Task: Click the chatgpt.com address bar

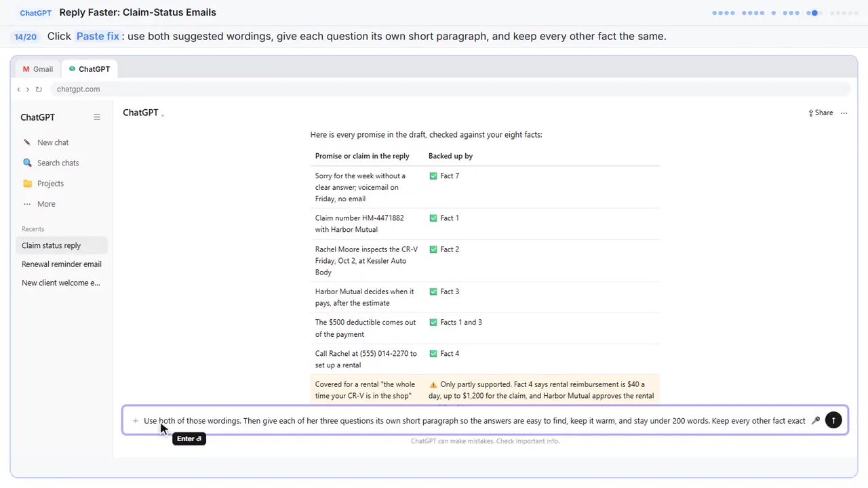Action: click(450, 89)
